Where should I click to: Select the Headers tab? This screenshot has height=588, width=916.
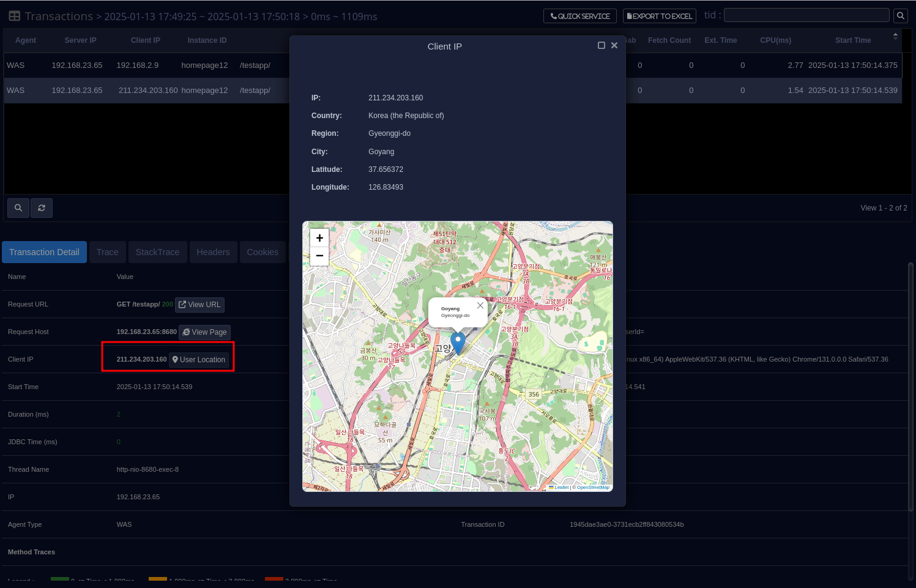pos(213,252)
